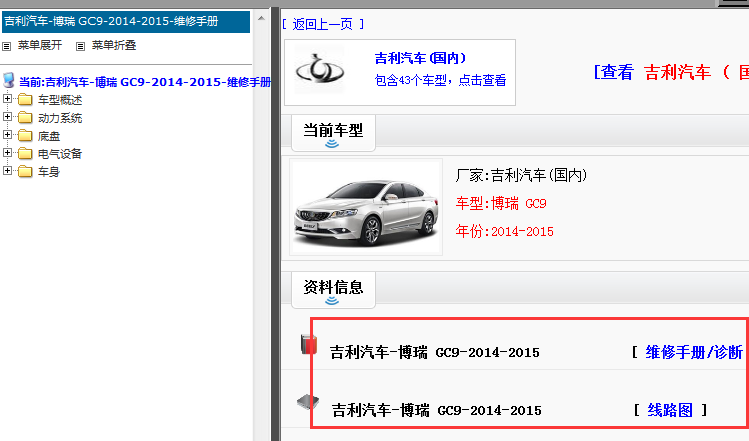749x441 pixels.
Task: Expand the 底盘 tree node
Action: pos(7,135)
